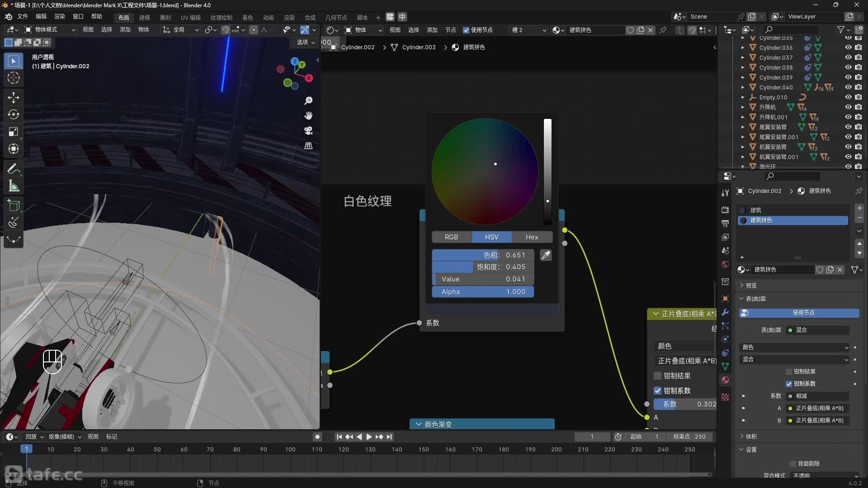
Task: Open the Output properties tab icon
Action: coord(725,223)
